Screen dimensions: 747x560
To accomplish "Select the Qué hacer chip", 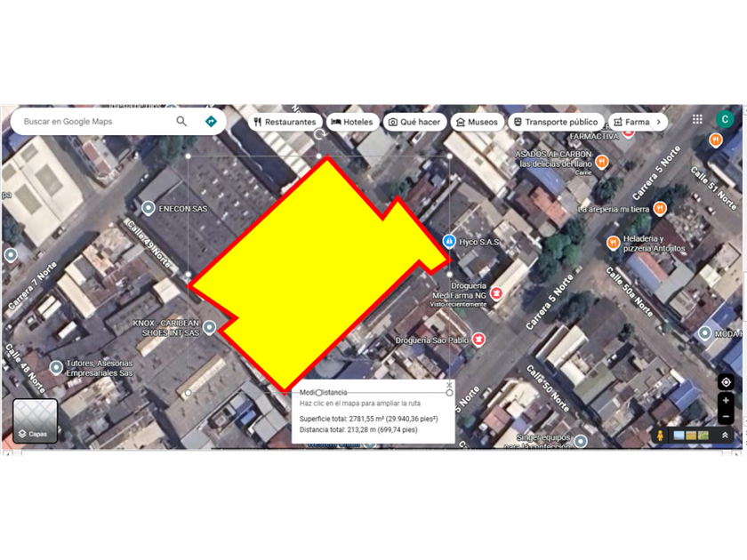I will pos(414,122).
